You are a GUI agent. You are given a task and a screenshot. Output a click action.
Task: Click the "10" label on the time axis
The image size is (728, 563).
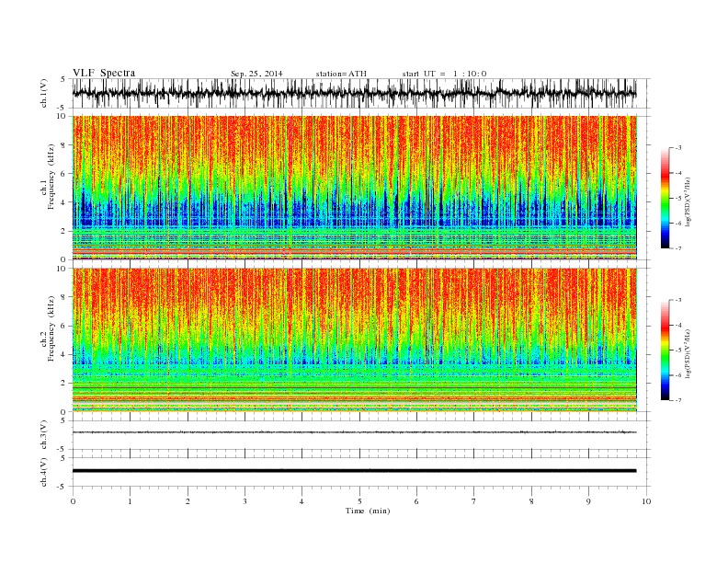pos(646,501)
